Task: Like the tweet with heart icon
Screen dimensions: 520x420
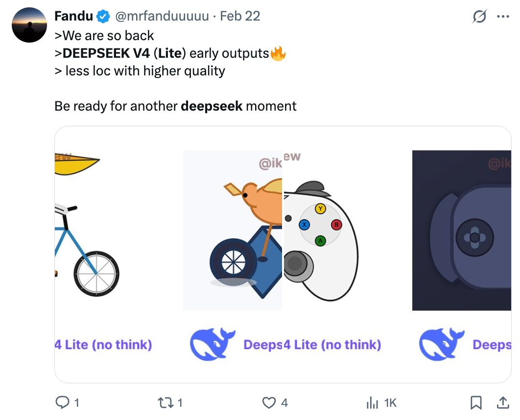Action: (x=269, y=402)
